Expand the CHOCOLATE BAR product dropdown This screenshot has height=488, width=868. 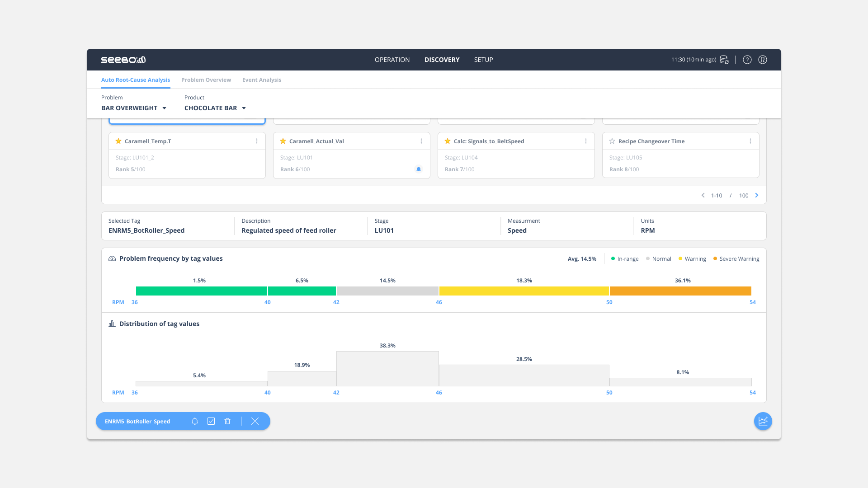215,108
